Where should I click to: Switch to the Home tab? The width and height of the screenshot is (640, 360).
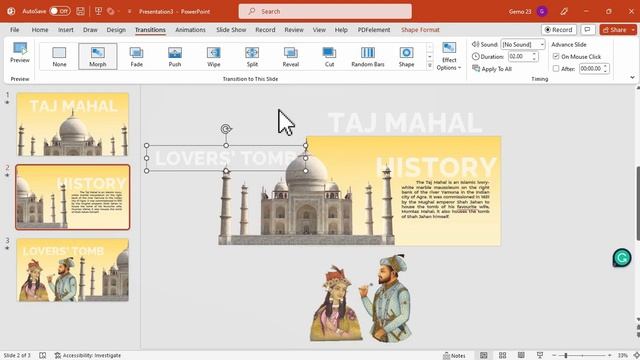tap(40, 30)
